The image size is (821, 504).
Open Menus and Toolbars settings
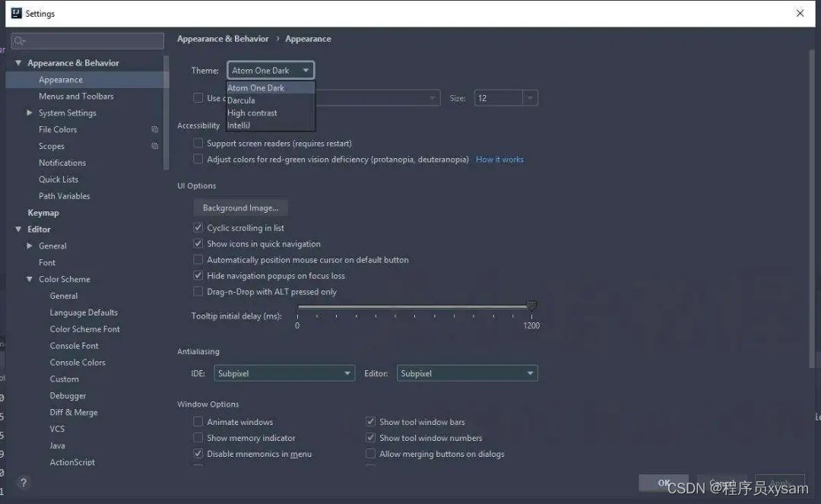(x=76, y=97)
